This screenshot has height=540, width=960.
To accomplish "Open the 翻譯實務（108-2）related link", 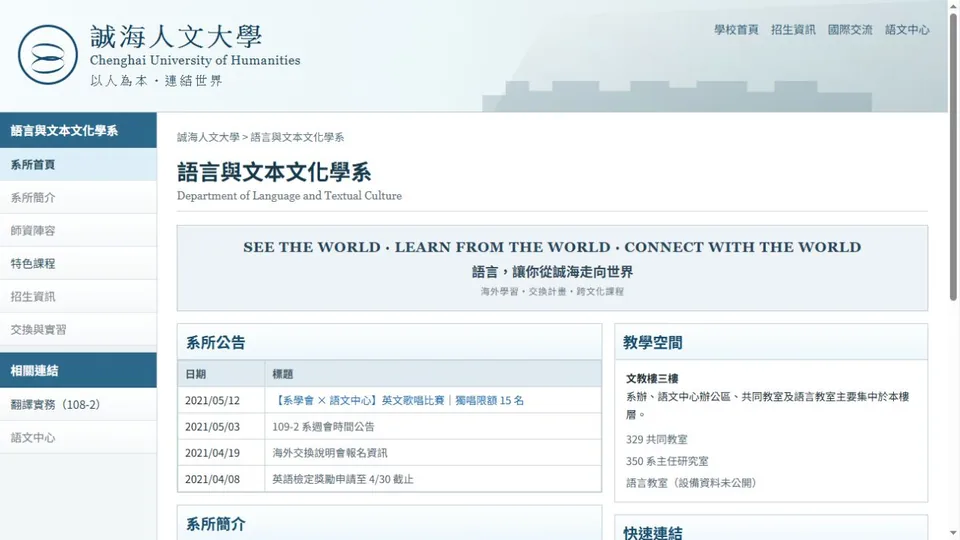I will pos(78,404).
